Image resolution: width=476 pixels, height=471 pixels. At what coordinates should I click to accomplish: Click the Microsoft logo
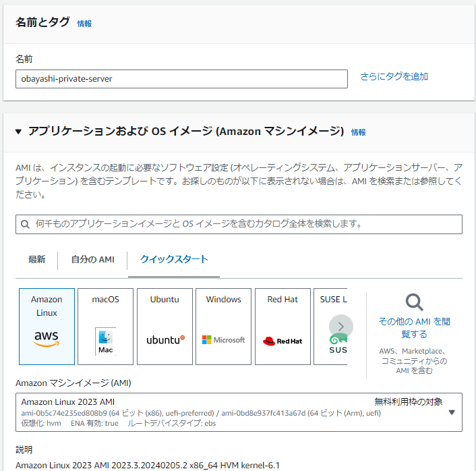pyautogui.click(x=223, y=339)
